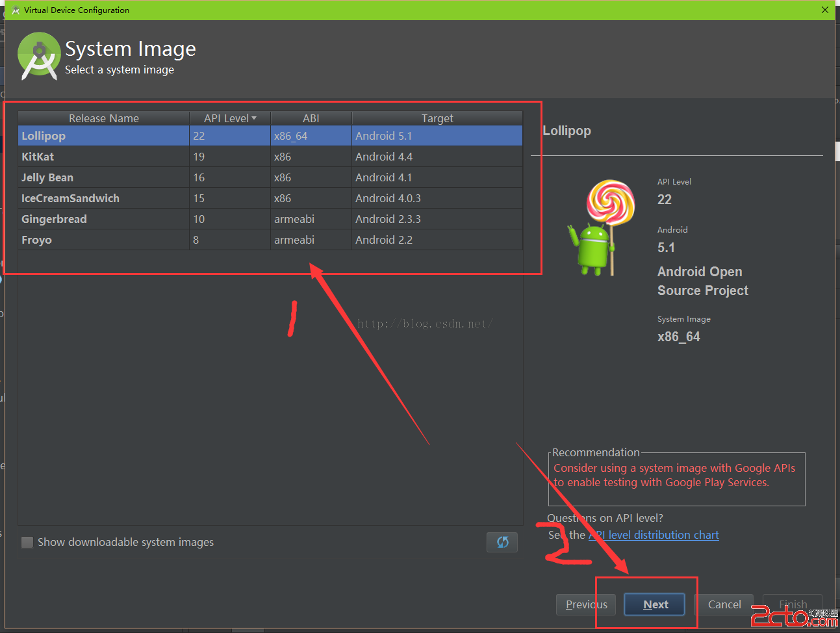Cancel the virtual device setup
840x633 pixels.
point(724,604)
